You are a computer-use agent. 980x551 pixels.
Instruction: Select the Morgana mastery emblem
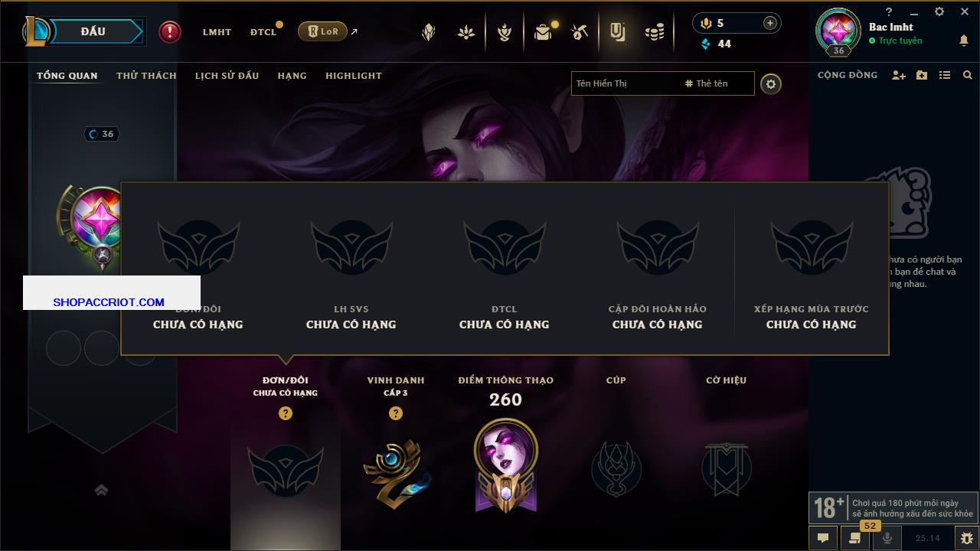(505, 467)
